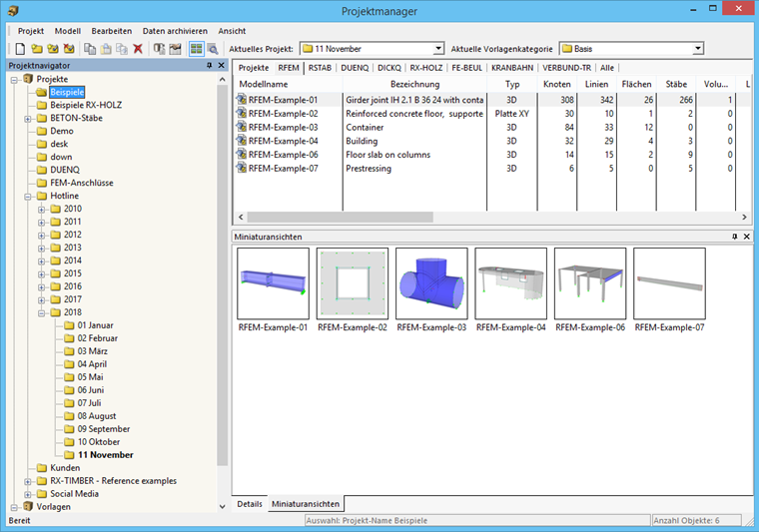The height and width of the screenshot is (532, 759).
Task: Click the create new project folder icon
Action: point(37,49)
